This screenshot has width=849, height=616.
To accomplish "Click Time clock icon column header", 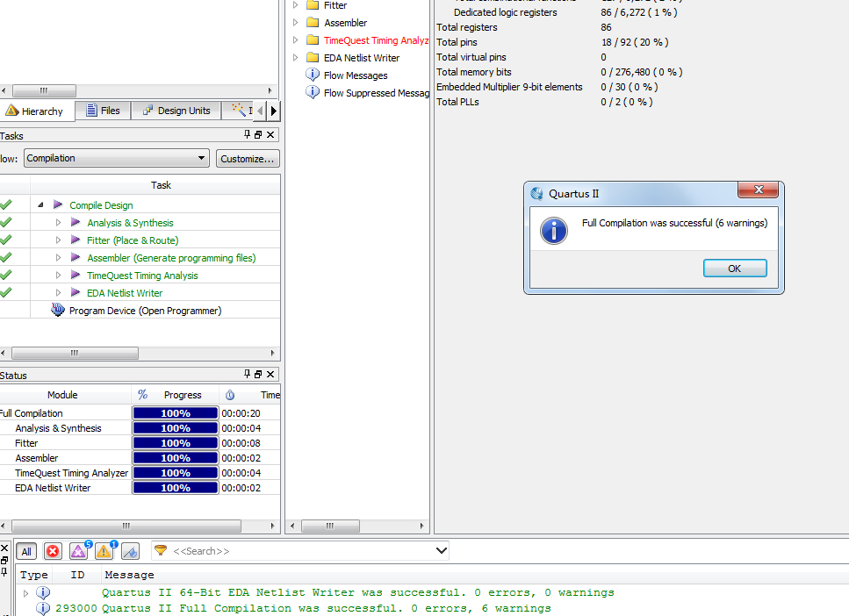I will click(x=230, y=395).
